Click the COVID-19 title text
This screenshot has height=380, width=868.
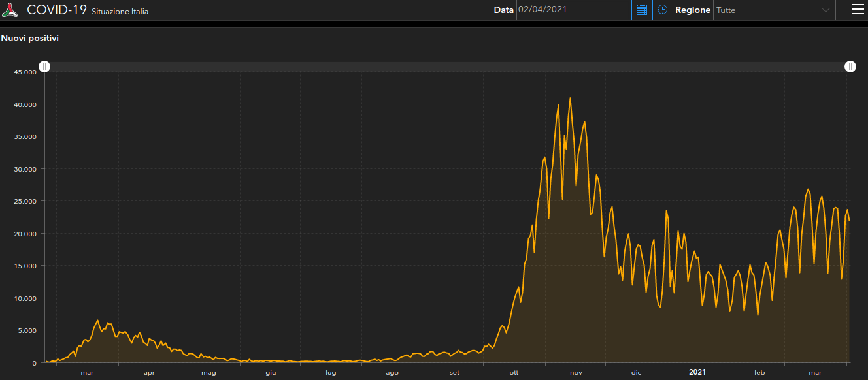[x=56, y=10]
